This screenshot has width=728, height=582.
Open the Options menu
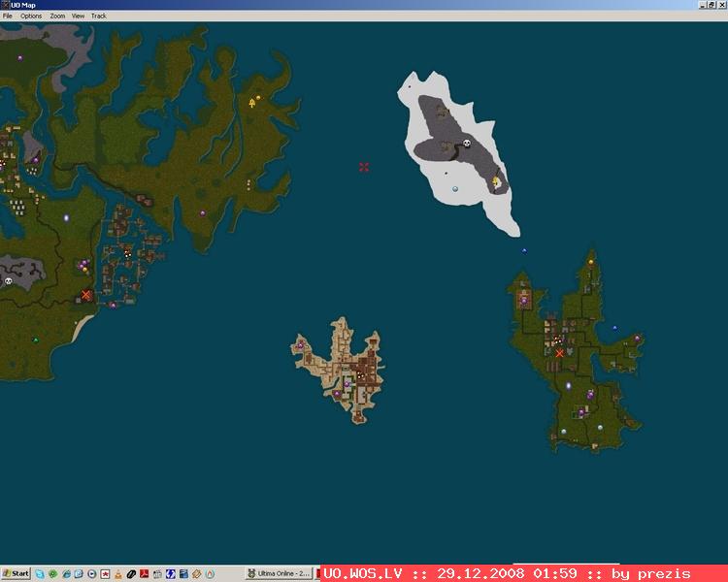pyautogui.click(x=31, y=16)
